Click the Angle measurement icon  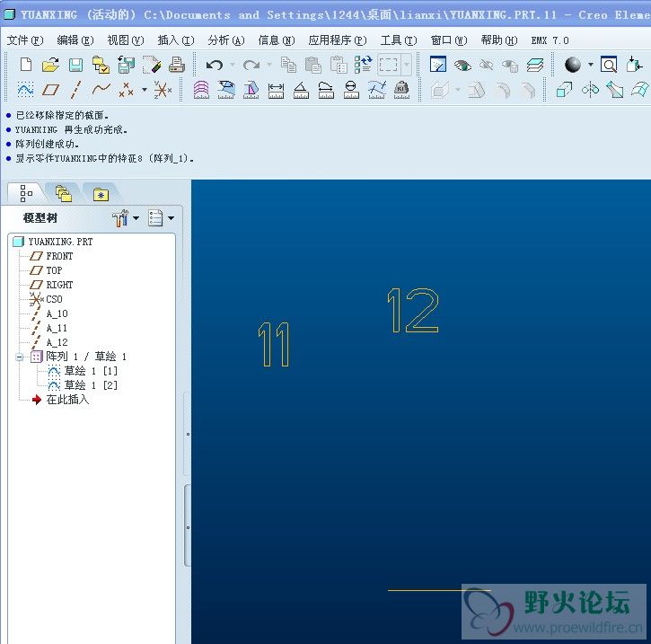[x=301, y=91]
